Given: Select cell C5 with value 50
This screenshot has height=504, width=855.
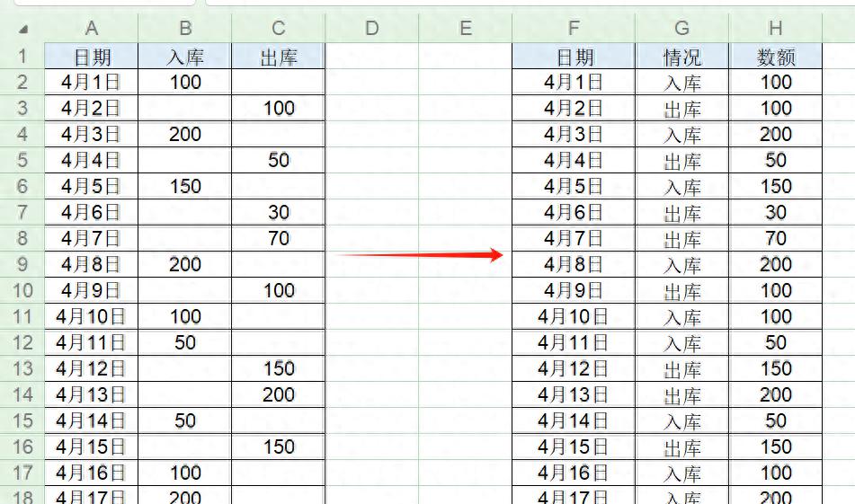Looking at the screenshot, I should coord(278,160).
